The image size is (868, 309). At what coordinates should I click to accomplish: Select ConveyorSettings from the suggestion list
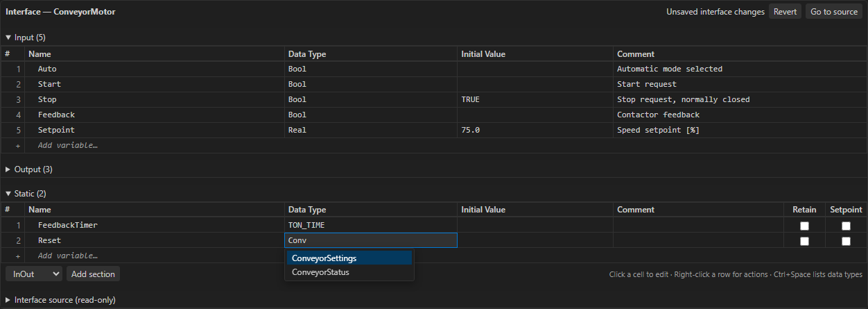pyautogui.click(x=349, y=258)
